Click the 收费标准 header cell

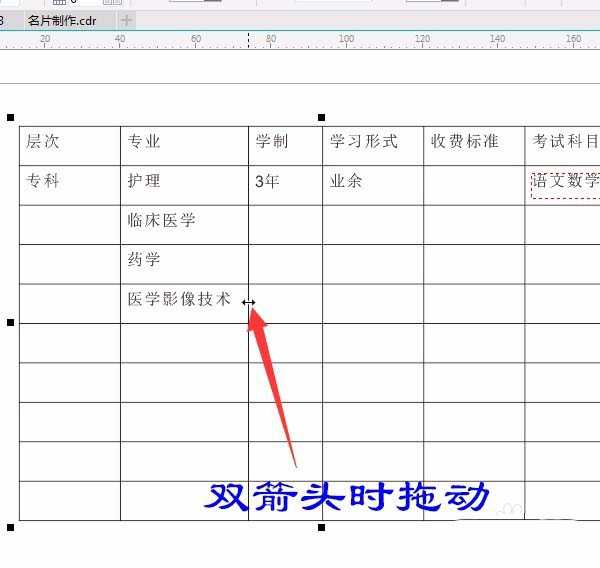pyautogui.click(x=474, y=146)
